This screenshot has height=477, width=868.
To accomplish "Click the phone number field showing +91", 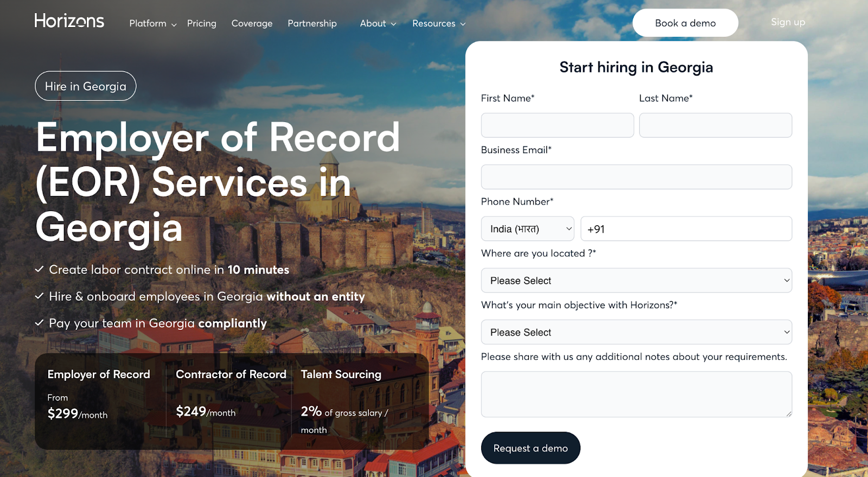I will tap(686, 228).
